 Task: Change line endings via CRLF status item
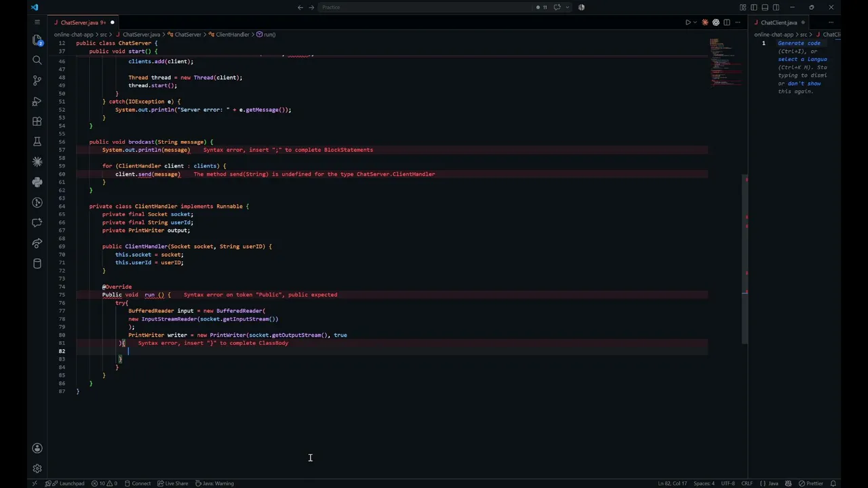tap(747, 483)
